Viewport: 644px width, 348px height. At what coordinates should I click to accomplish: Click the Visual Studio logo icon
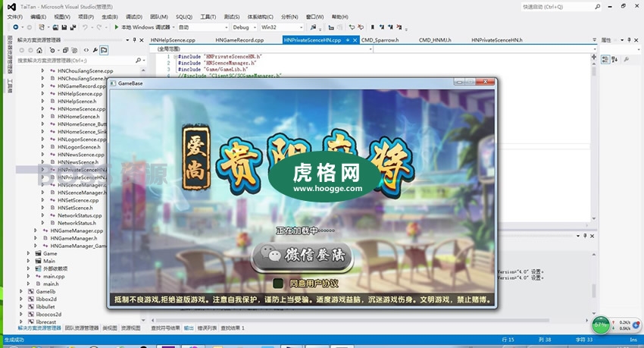coord(11,7)
